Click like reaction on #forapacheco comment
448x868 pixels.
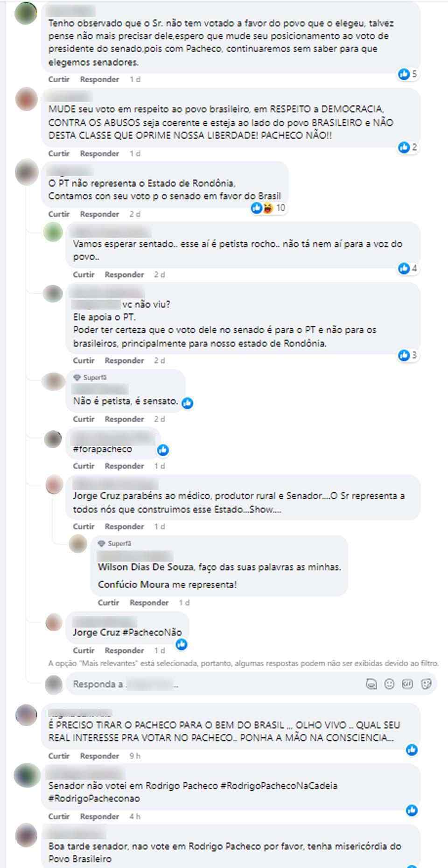coord(163,450)
